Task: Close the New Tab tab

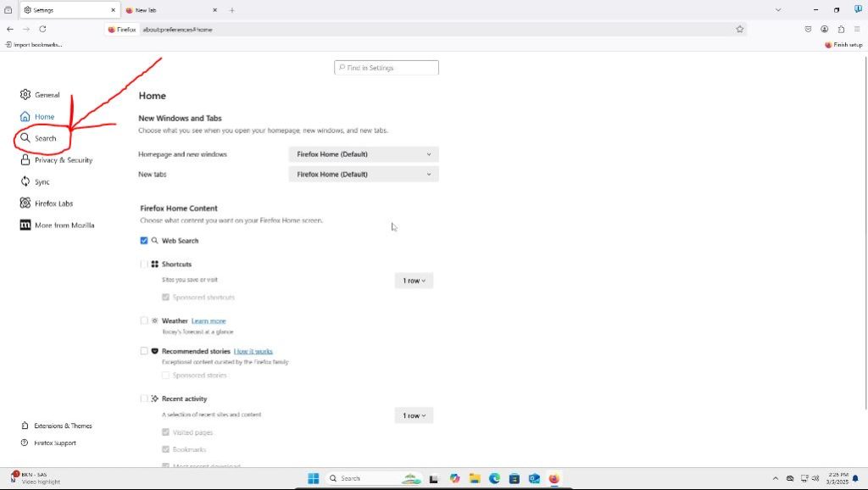Action: pos(214,10)
